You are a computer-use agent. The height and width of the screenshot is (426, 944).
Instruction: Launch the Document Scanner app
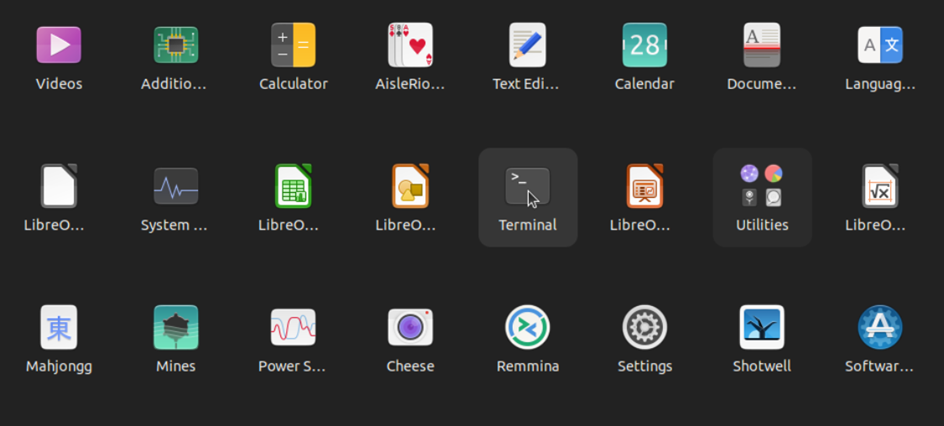[x=762, y=45]
